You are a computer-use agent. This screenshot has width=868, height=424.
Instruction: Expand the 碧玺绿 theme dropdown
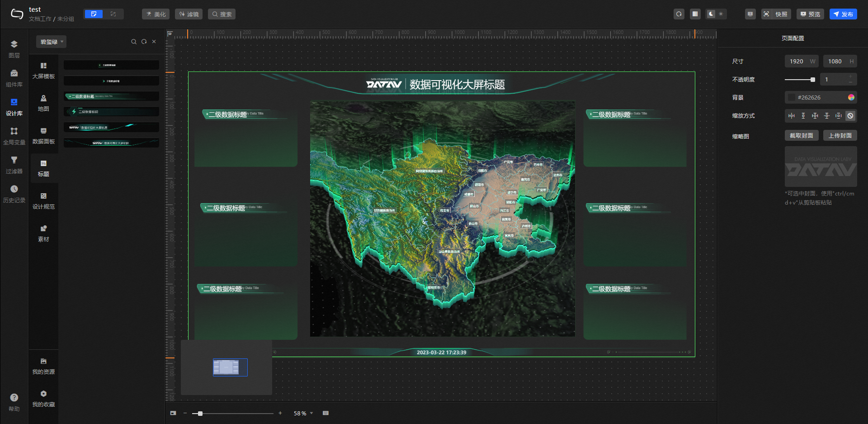coord(51,42)
